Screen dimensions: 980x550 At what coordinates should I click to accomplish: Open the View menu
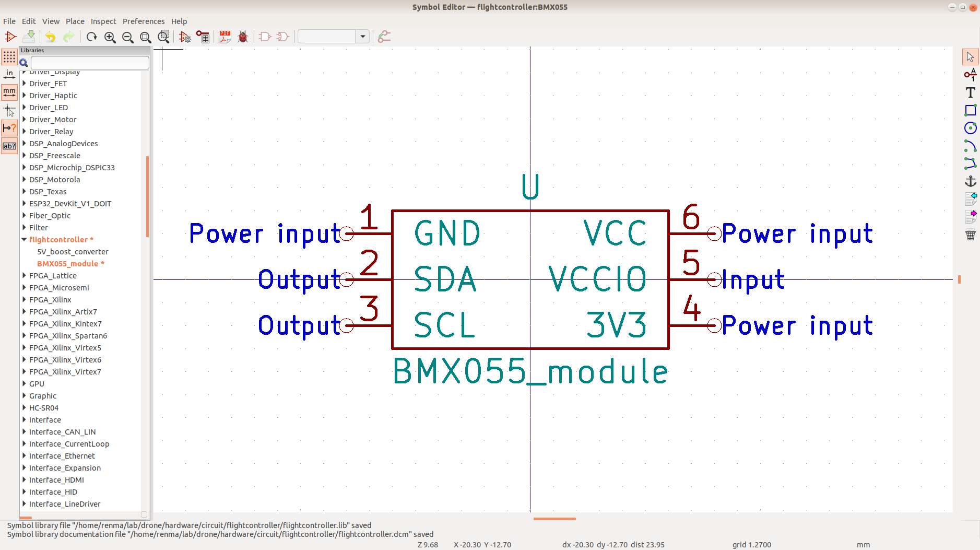51,21
